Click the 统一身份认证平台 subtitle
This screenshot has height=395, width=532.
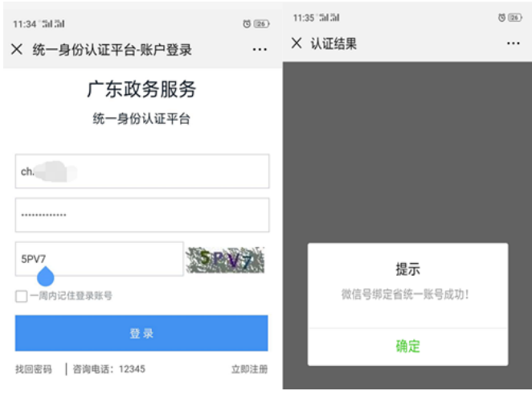point(141,119)
